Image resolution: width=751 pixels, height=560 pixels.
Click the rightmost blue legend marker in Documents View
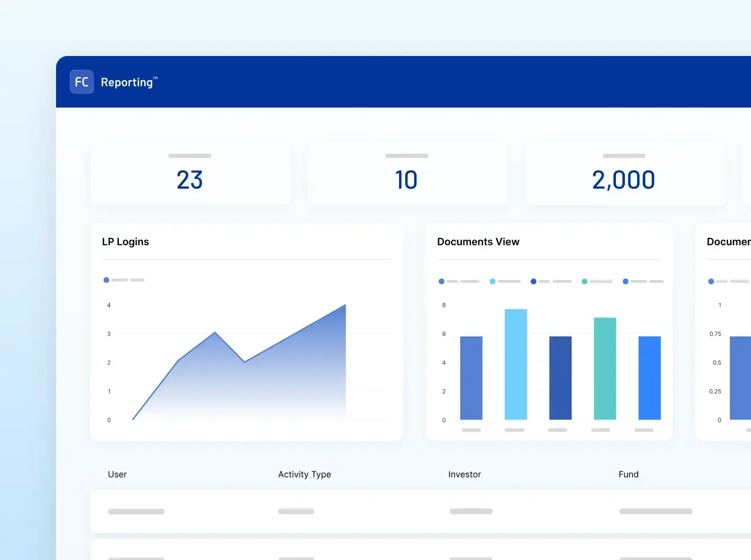[625, 282]
